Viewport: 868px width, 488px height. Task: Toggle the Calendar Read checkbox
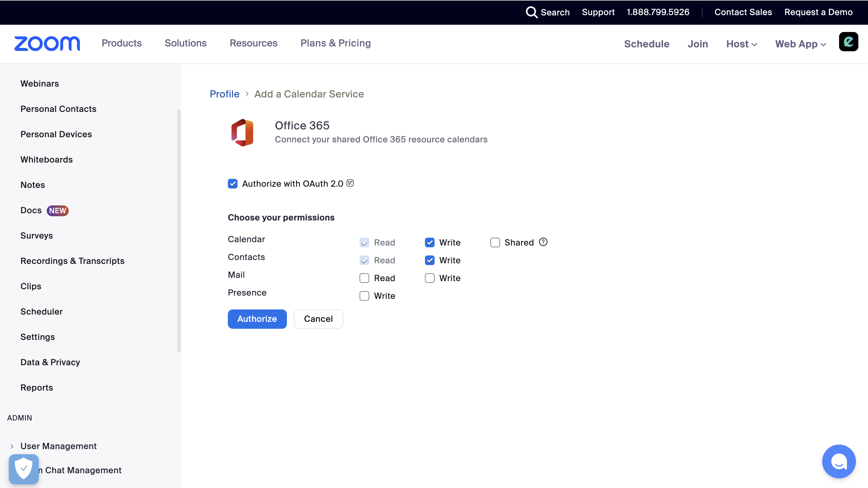tap(364, 242)
